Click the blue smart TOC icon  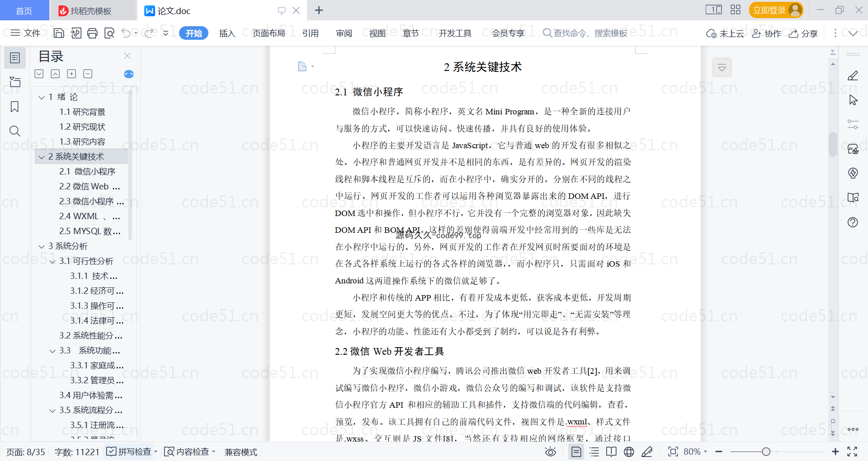click(129, 74)
